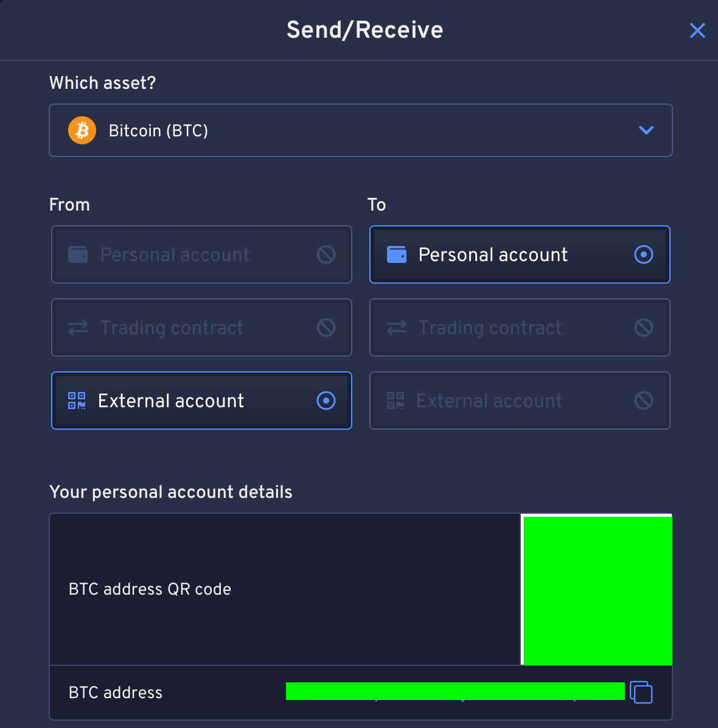Click the BTC address QR code image
This screenshot has width=718, height=728.
point(597,590)
